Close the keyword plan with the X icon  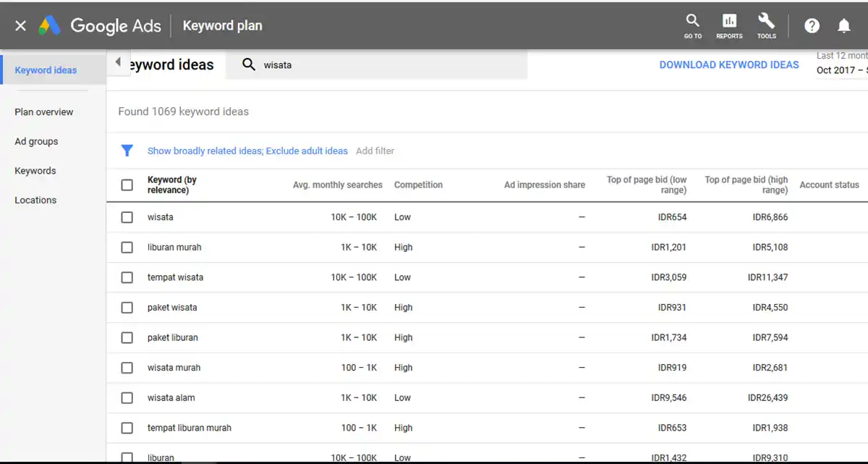20,25
